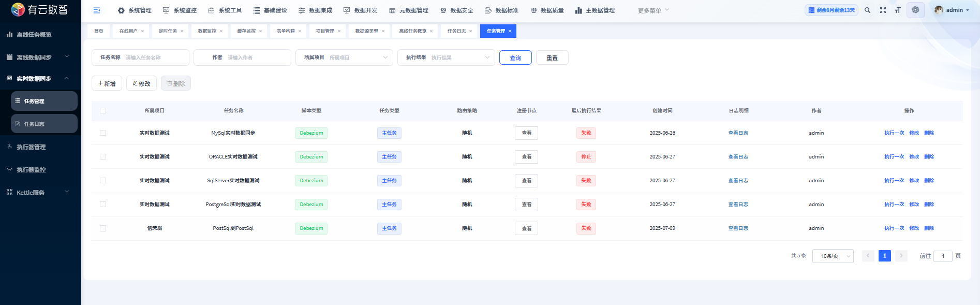Switch to the 项目管理 tab
This screenshot has width=980, height=305.
pyautogui.click(x=325, y=31)
